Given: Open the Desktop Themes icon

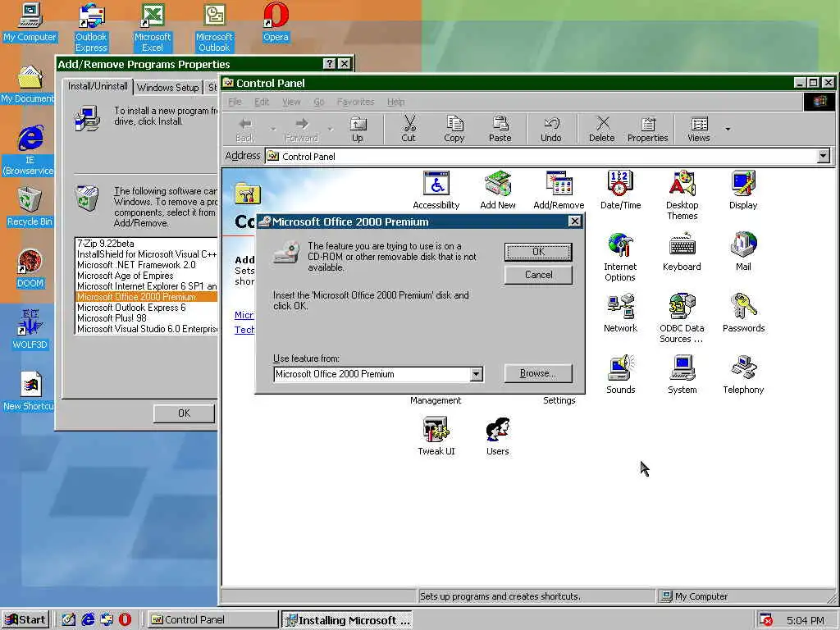Looking at the screenshot, I should click(682, 195).
